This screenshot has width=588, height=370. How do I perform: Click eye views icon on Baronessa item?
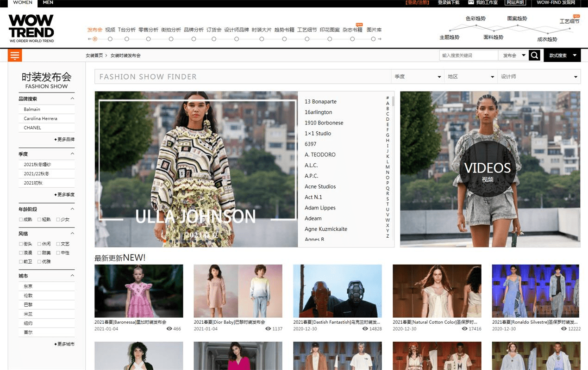click(169, 329)
